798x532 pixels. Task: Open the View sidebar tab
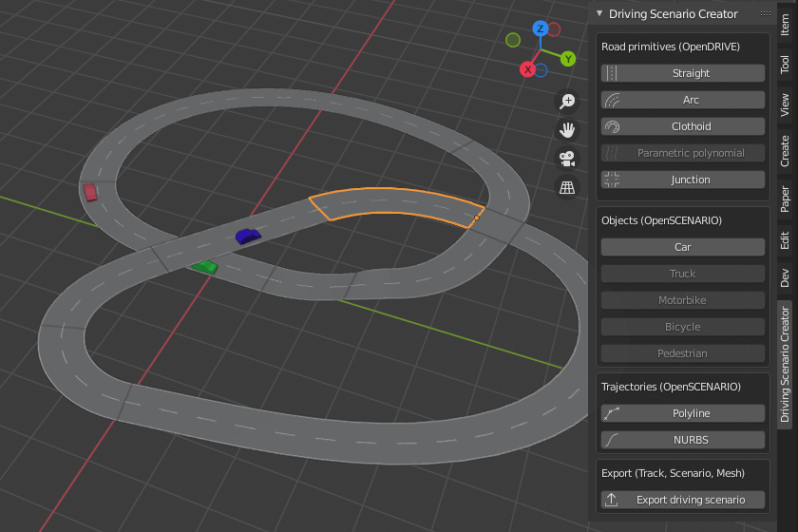(x=785, y=105)
